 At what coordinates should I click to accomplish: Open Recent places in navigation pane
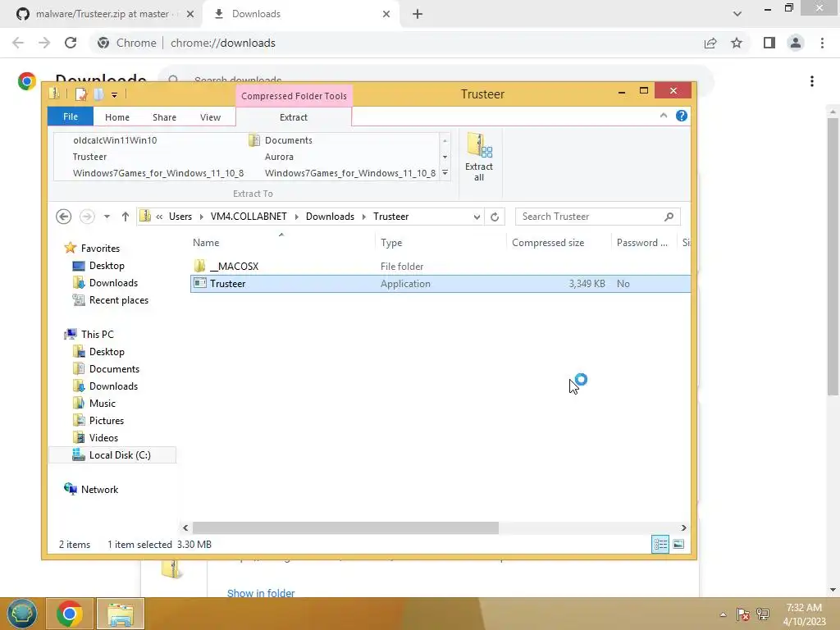tap(111, 300)
